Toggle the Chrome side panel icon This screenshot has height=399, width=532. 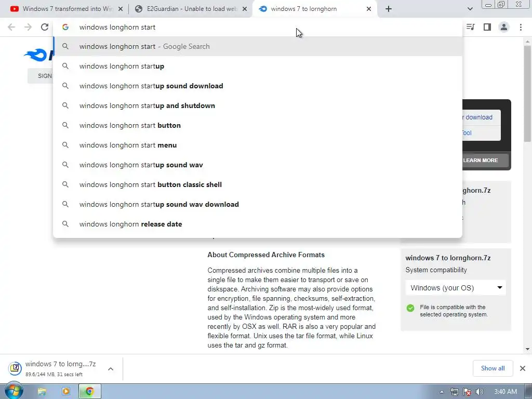tap(487, 27)
